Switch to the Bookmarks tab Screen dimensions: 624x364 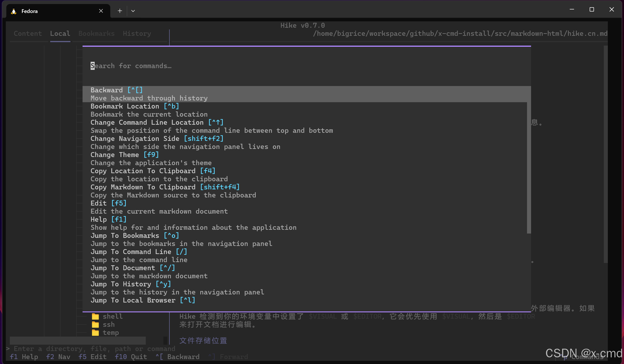tap(96, 33)
